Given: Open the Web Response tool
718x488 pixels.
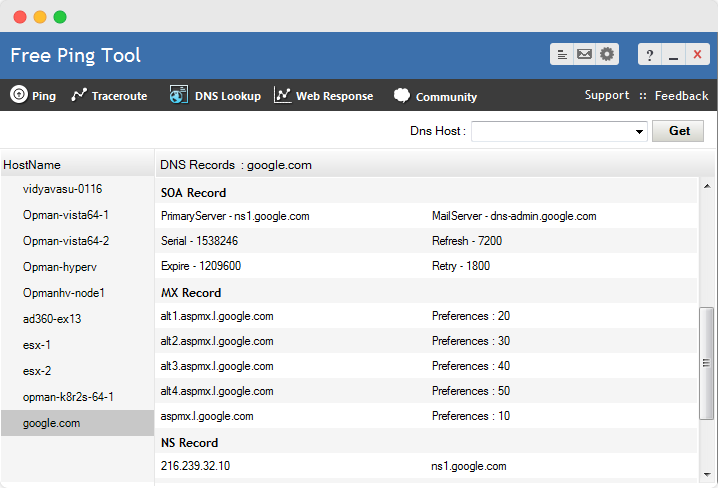Looking at the screenshot, I should pos(323,96).
